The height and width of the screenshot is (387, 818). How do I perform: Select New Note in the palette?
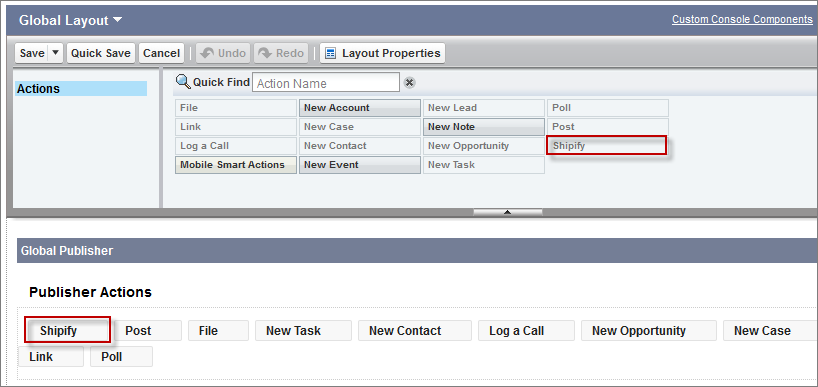[484, 127]
